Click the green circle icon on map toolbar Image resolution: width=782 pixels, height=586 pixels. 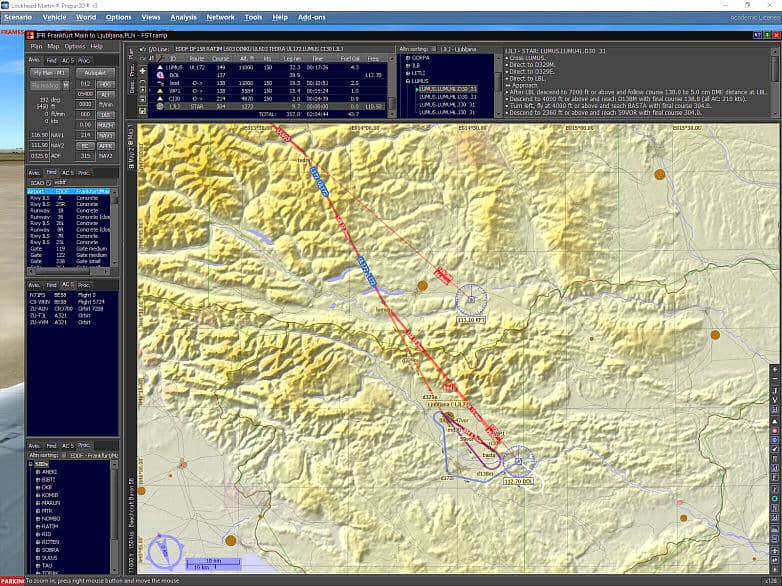[x=775, y=497]
